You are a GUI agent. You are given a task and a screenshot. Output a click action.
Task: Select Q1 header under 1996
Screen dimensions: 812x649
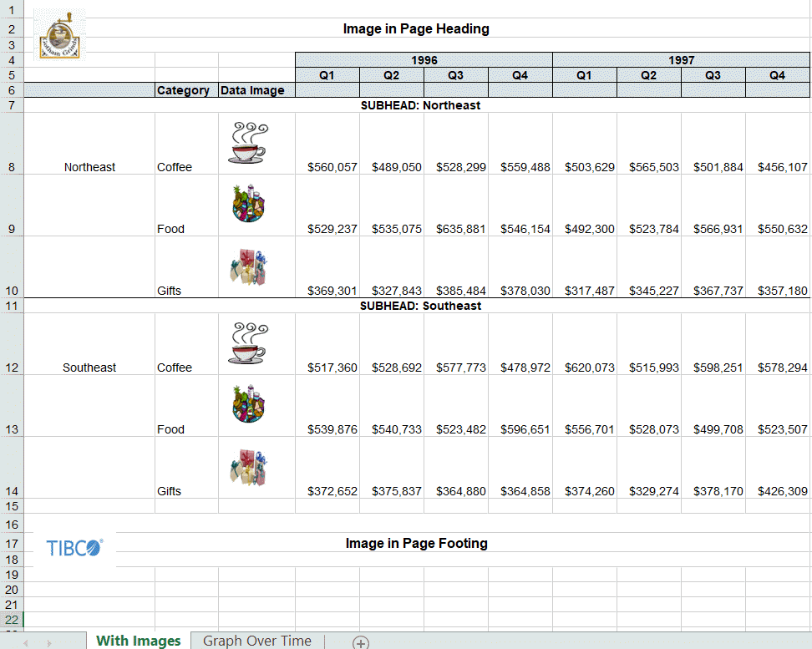point(327,75)
